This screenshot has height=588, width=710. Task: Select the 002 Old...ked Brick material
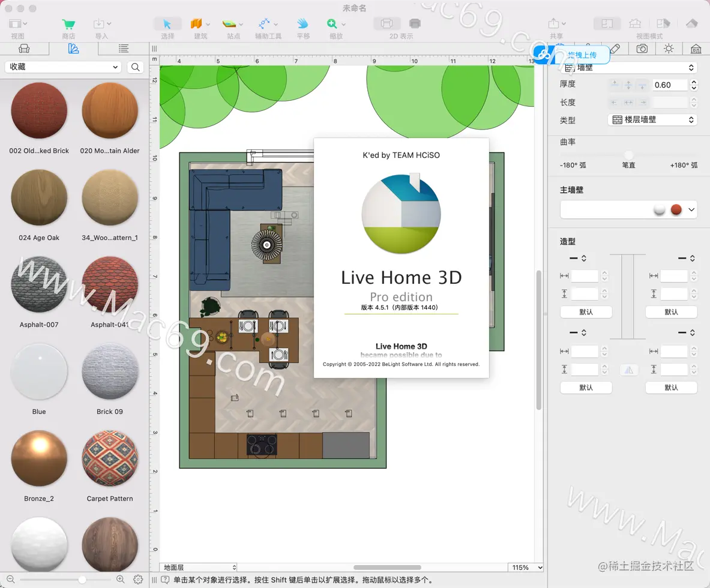[39, 111]
